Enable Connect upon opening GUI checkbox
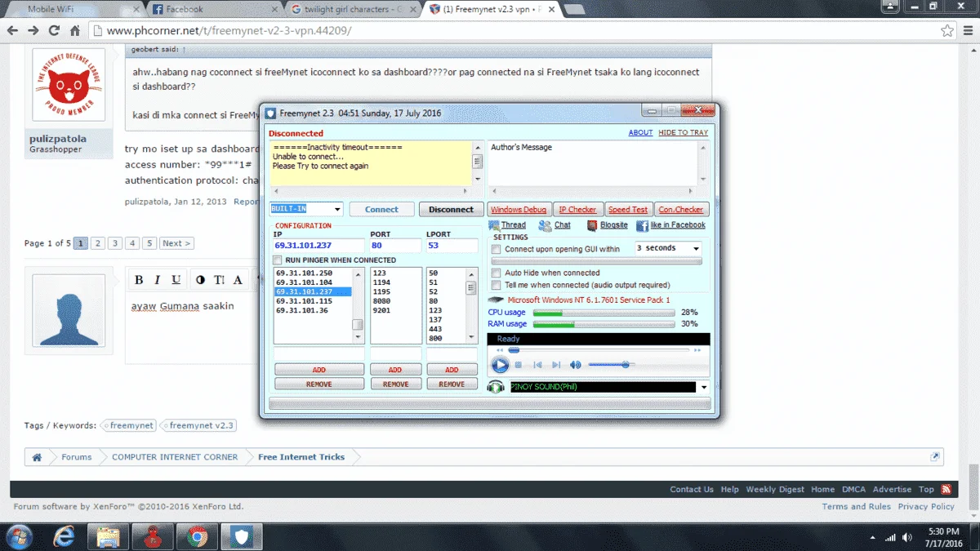 tap(496, 249)
